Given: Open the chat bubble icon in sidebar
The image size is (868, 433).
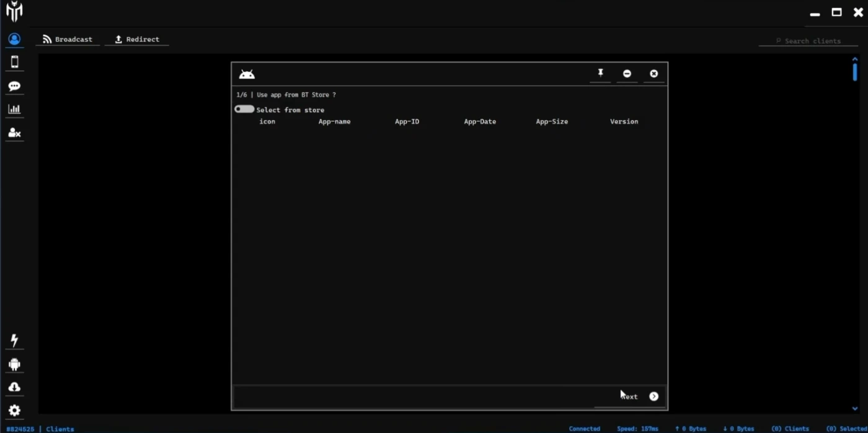Looking at the screenshot, I should point(14,87).
